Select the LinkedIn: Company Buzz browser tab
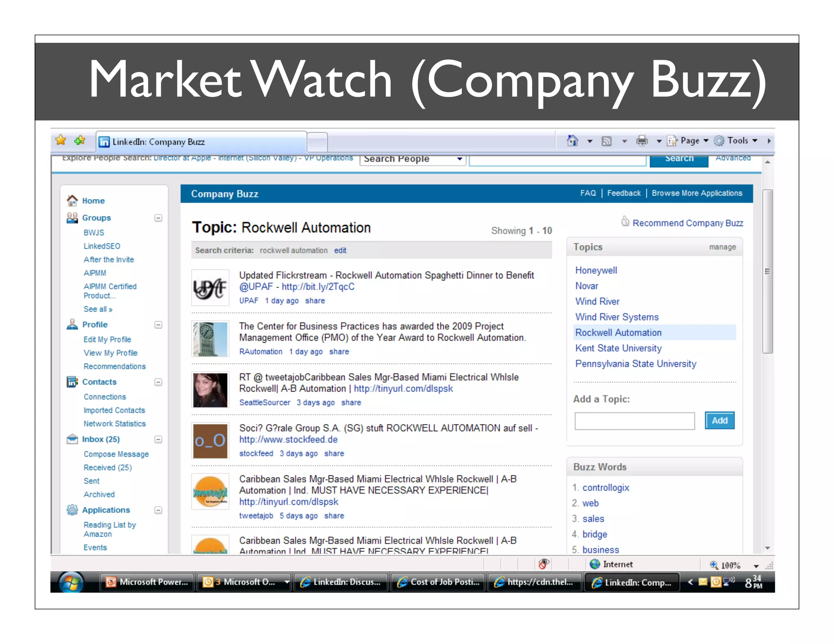834x644 pixels. (202, 142)
